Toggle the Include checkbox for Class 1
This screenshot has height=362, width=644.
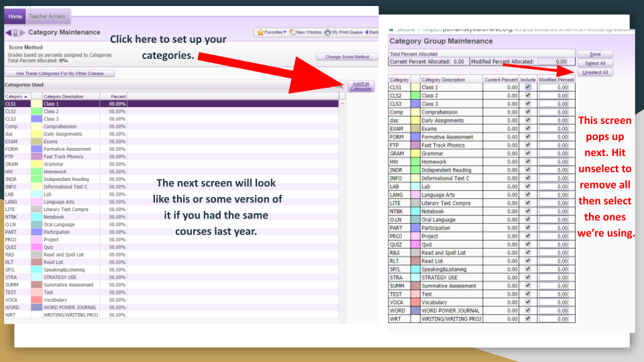coord(528,87)
